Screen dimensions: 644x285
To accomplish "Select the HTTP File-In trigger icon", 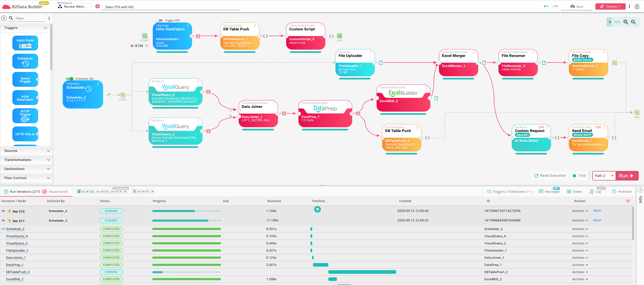I will tap(25, 134).
